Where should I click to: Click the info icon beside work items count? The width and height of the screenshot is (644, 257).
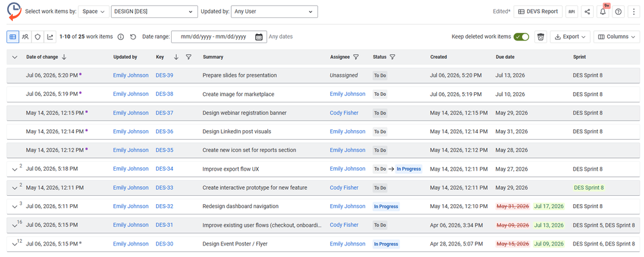click(x=121, y=37)
